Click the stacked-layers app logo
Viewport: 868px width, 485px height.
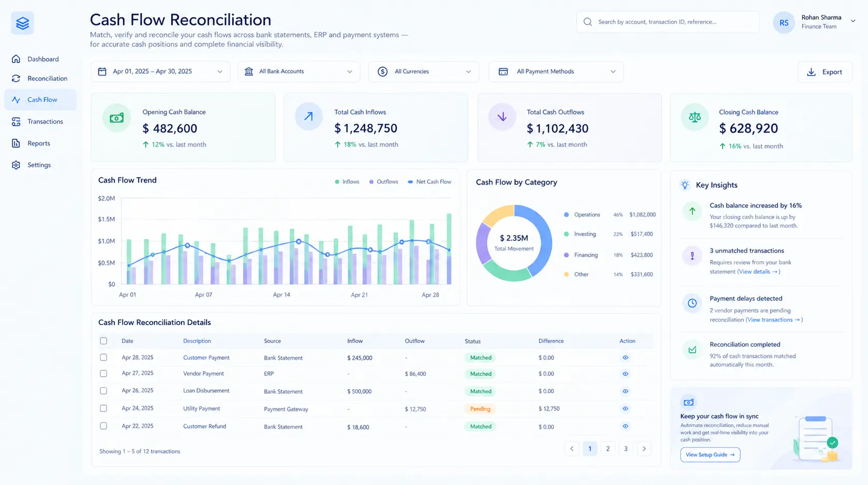[x=22, y=23]
